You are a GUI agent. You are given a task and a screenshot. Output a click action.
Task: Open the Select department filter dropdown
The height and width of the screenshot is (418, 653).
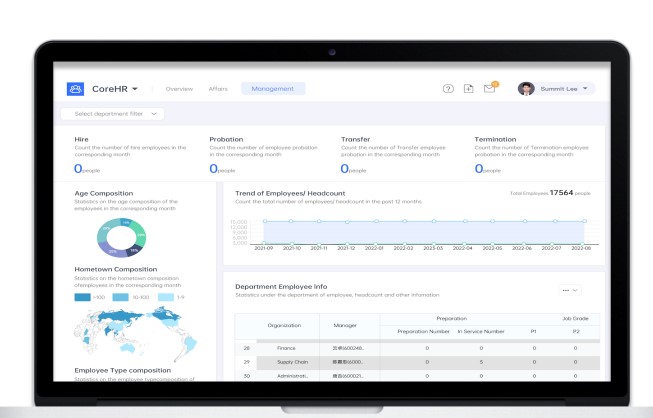point(112,114)
